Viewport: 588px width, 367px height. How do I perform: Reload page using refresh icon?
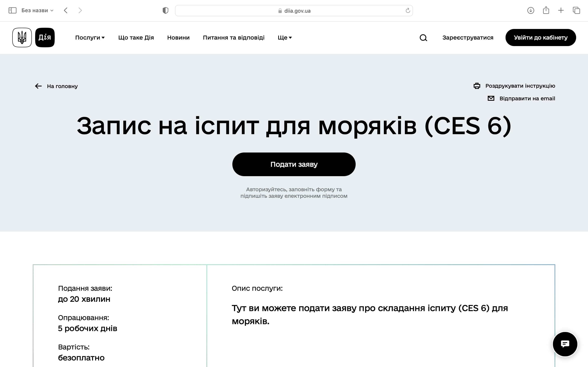tap(408, 10)
